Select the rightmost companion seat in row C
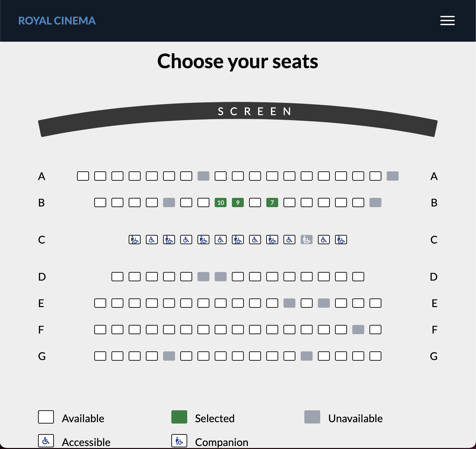Screen dimensions: 476x449 [x=341, y=239]
